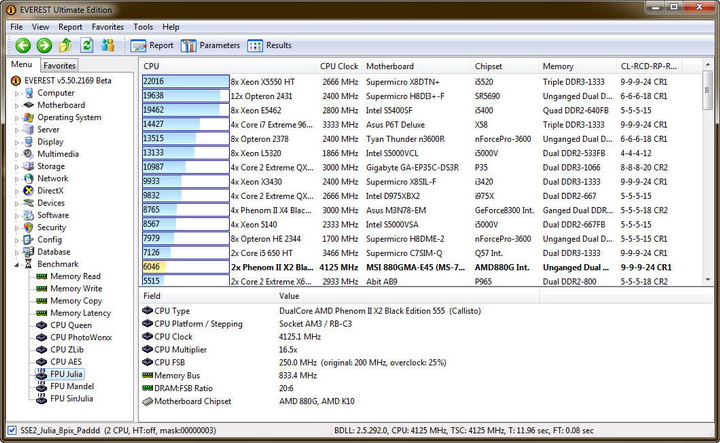The width and height of the screenshot is (720, 443).
Task: Open the Favorites menu
Action: click(107, 27)
